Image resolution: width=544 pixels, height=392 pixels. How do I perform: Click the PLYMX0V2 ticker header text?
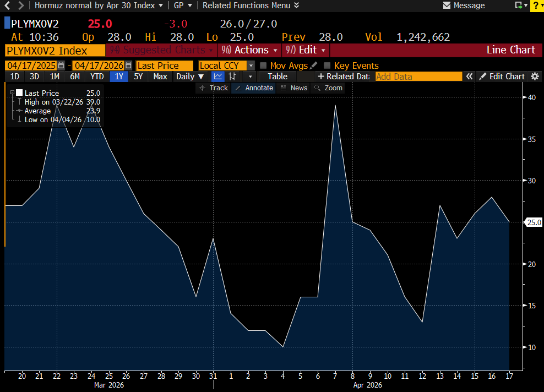click(35, 24)
